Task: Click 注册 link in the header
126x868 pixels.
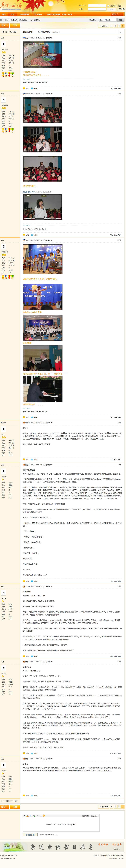Action: tap(120, 6)
